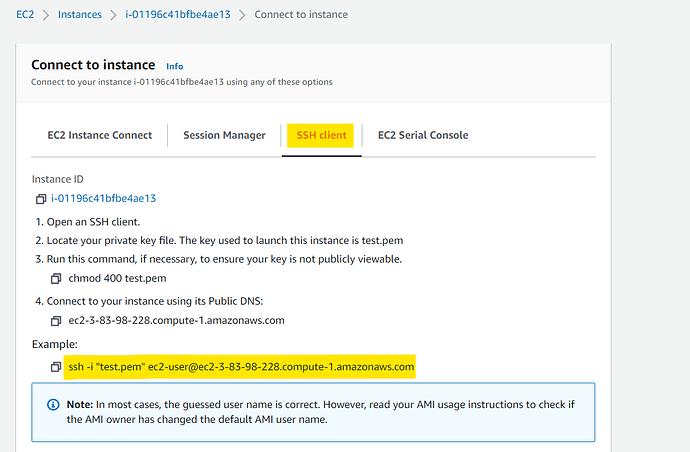Click Connect to instance breadcrumb text
This screenshot has height=452, width=690.
302,15
